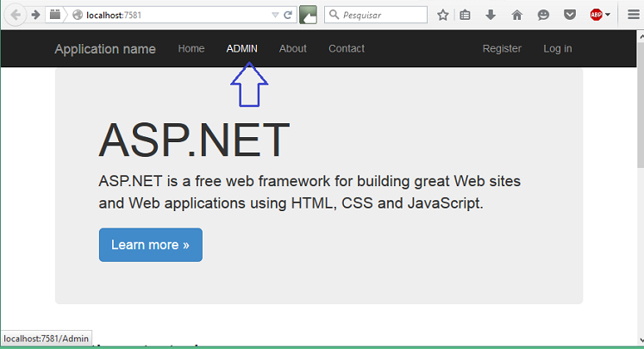Screen dimensions: 644x349
Task: Click the scrollbar down arrow
Action: (x=641, y=340)
